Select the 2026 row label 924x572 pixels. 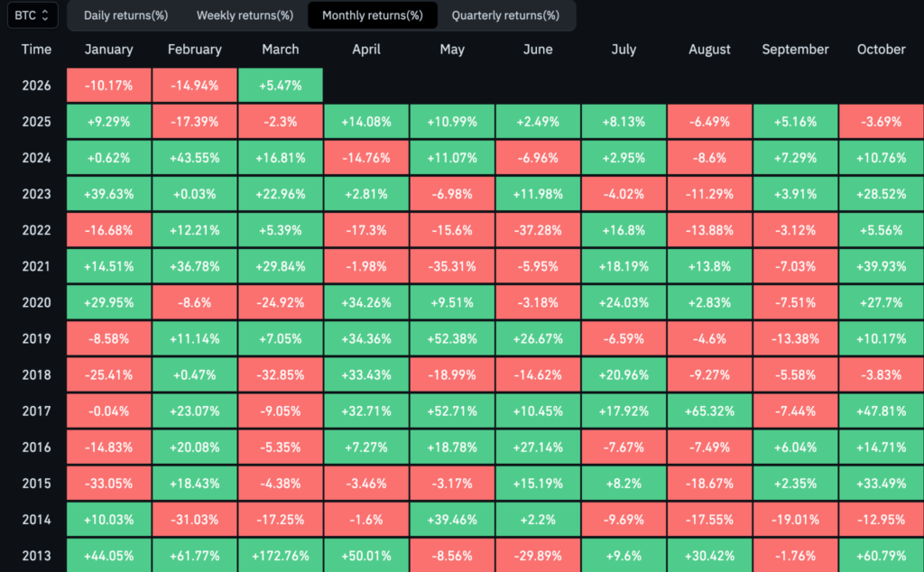coord(37,86)
